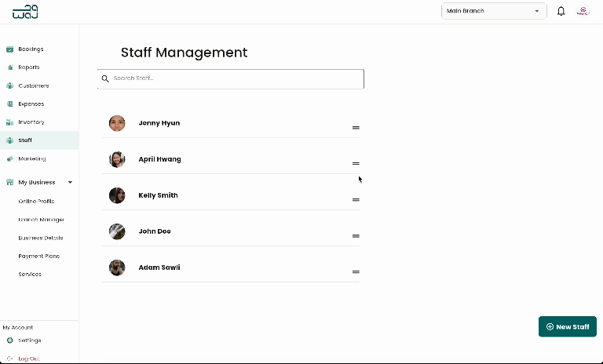This screenshot has width=603, height=364.
Task: Collapse the My Business submenu arrow
Action: coord(70,182)
